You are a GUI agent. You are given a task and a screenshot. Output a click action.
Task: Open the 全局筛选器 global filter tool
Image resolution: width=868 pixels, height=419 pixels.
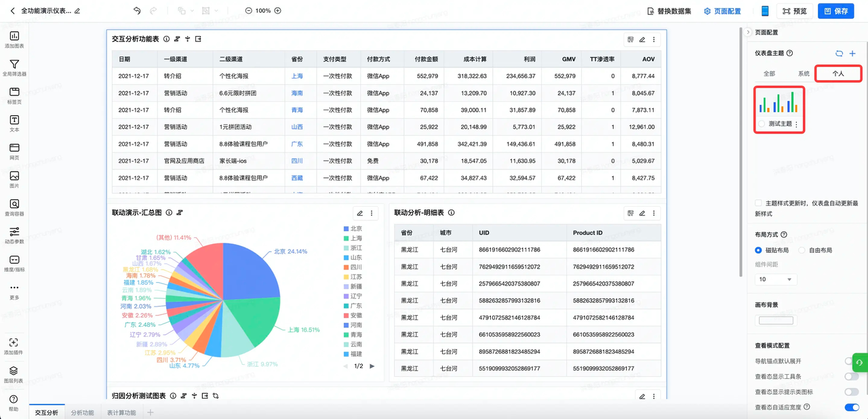(x=14, y=67)
